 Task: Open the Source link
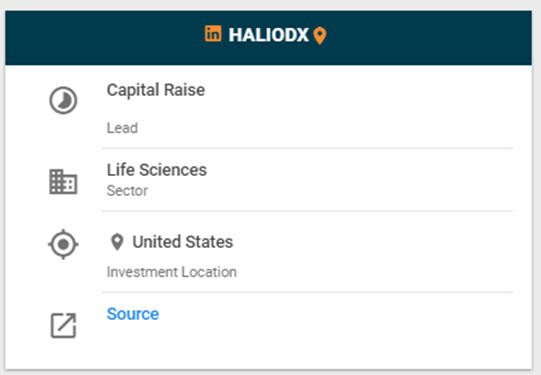click(x=133, y=314)
